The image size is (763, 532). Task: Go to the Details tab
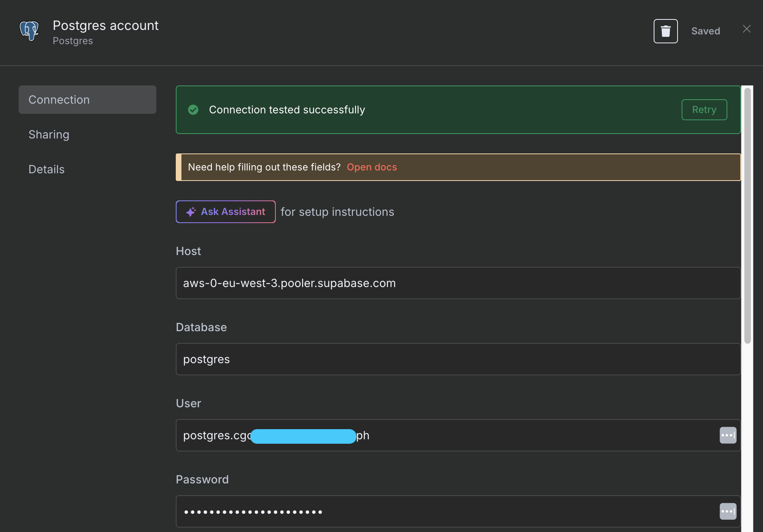point(47,169)
